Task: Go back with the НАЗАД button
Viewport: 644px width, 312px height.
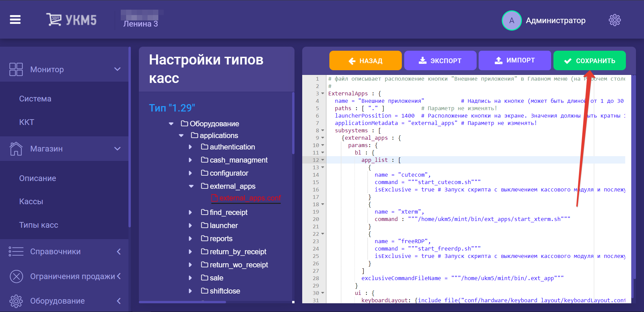Action: 366,60
